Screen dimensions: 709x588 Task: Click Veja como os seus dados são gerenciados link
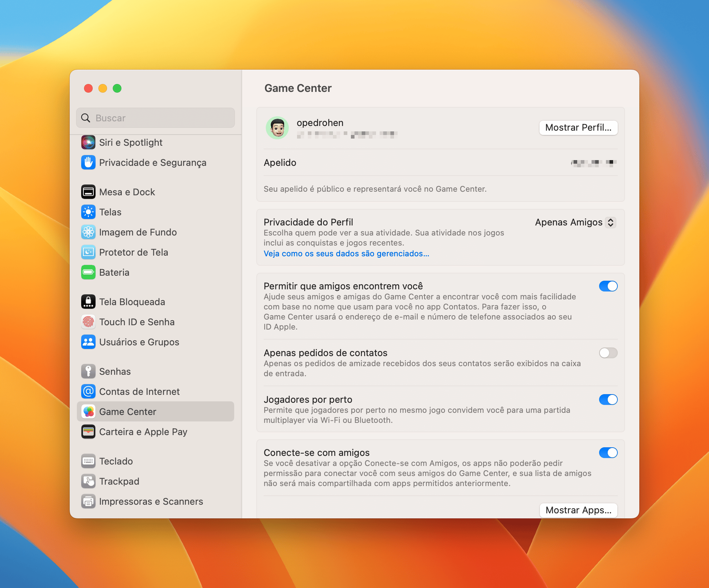346,253
